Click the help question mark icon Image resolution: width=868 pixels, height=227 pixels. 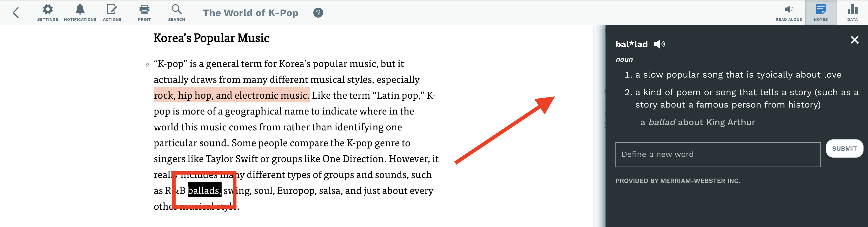318,13
